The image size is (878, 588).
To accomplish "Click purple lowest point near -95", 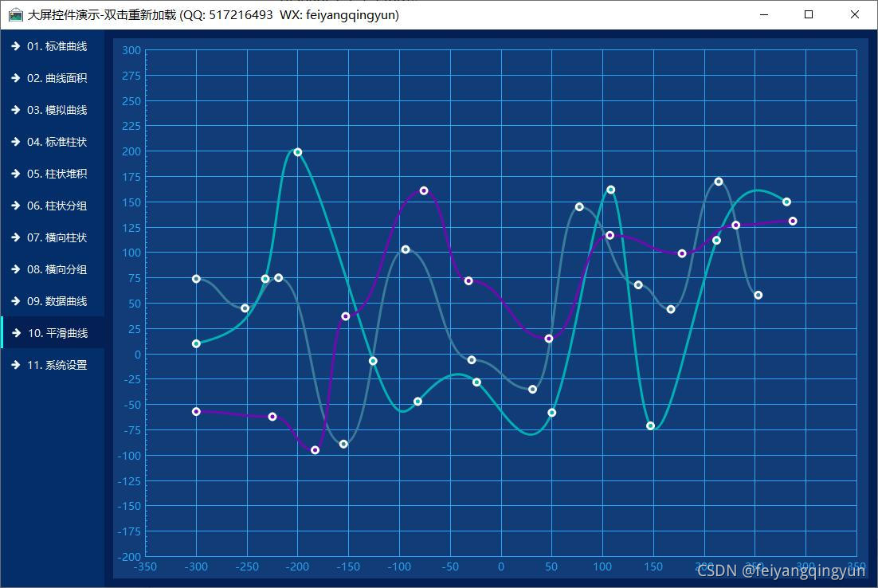I will pos(316,450).
